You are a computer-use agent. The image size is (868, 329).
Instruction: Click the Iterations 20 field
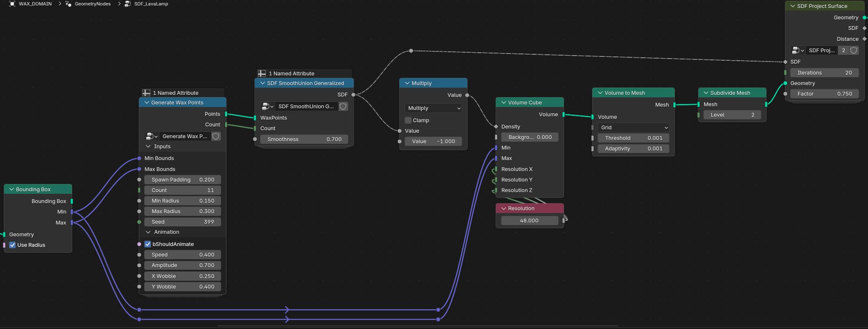pyautogui.click(x=825, y=73)
